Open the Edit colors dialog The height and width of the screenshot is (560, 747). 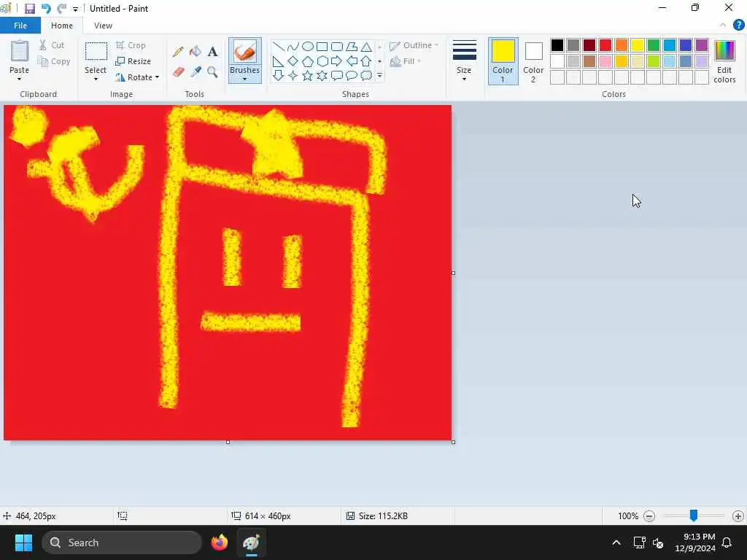724,61
